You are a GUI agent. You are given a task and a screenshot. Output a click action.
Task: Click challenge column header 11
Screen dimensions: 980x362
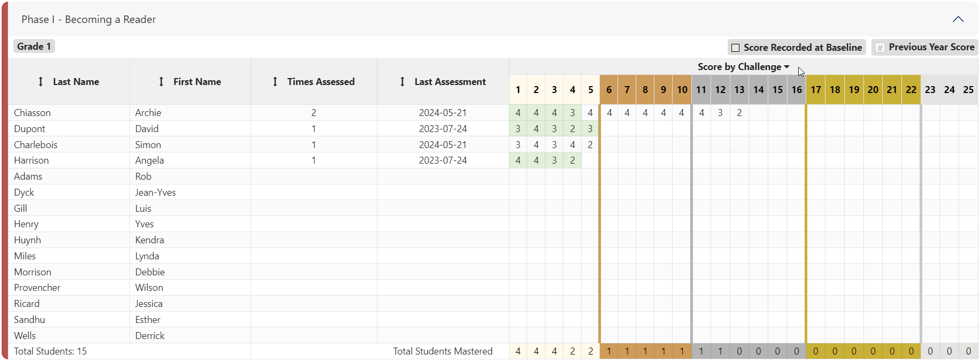coord(701,90)
